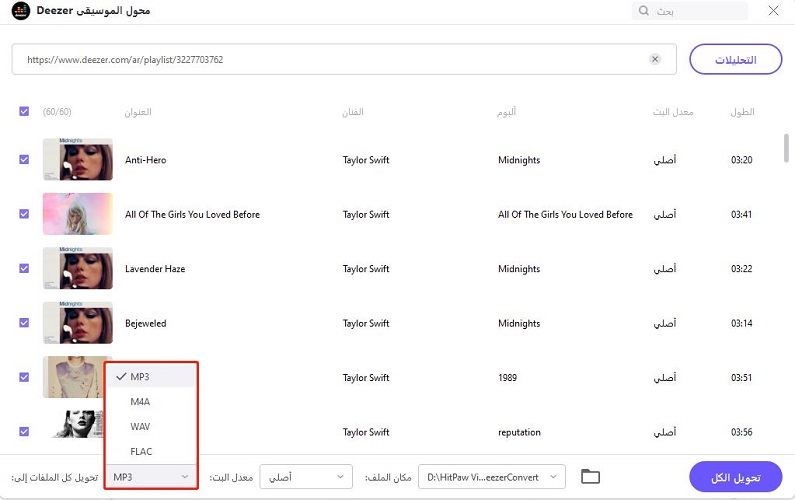This screenshot has height=500, width=795.
Task: Click the 03:14 duration of Bejeweled
Action: coord(741,323)
